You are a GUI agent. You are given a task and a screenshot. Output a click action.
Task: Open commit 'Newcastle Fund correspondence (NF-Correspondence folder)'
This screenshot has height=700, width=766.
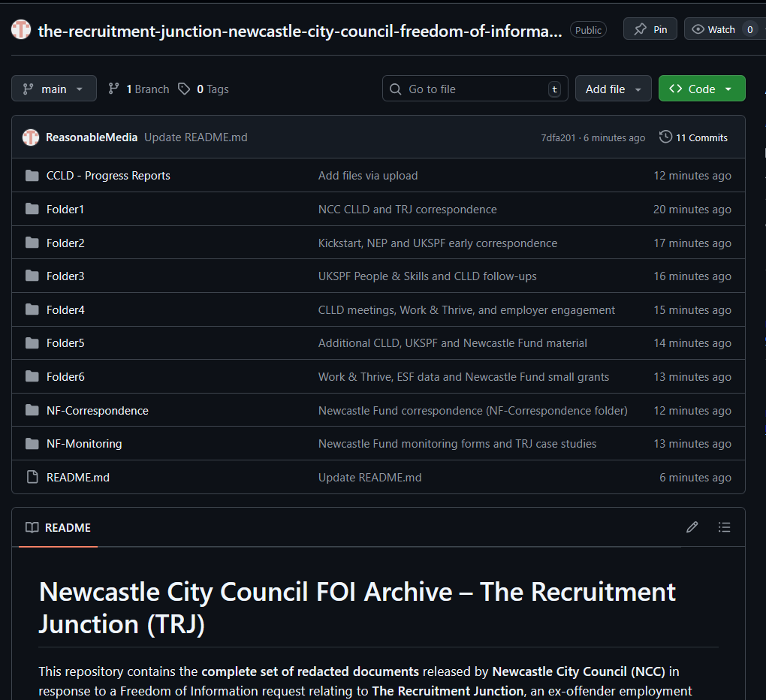pyautogui.click(x=473, y=410)
